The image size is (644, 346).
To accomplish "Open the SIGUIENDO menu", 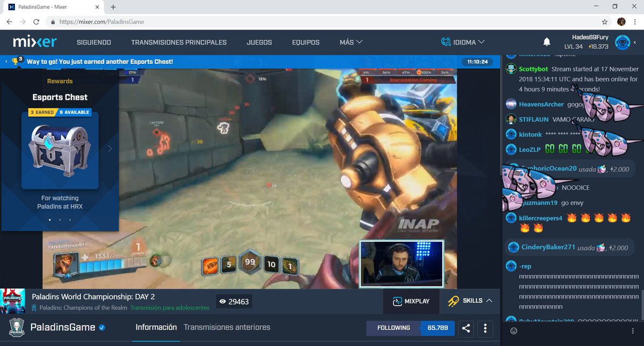I will coord(94,42).
